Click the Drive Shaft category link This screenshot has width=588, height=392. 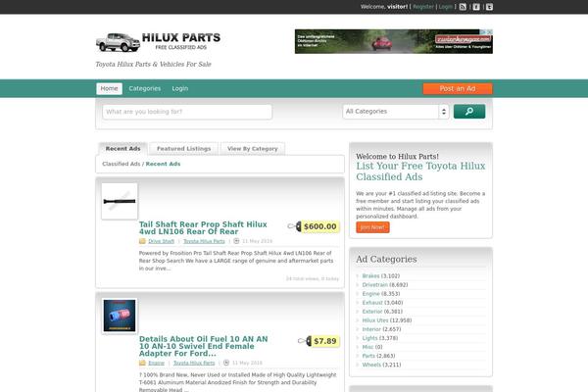click(162, 241)
